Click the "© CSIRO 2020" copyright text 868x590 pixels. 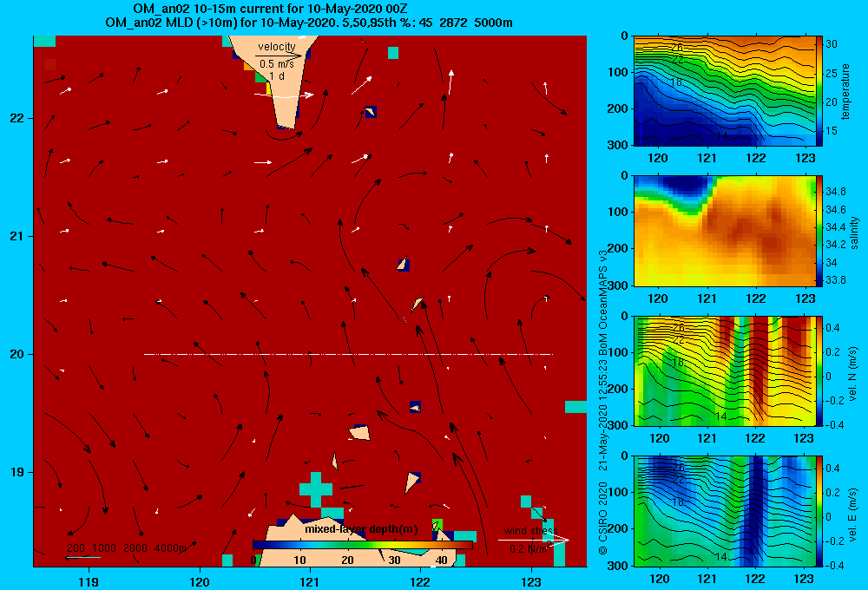[603, 518]
